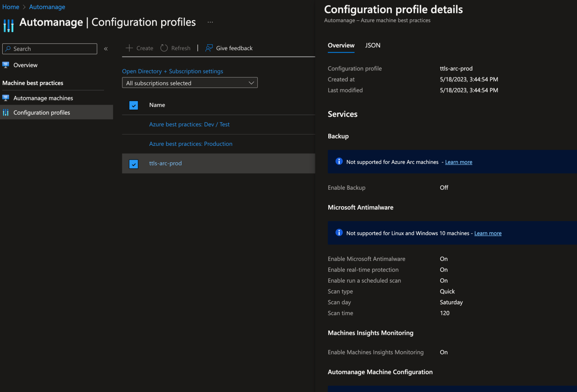The image size is (577, 392).
Task: Click the Give feedback person icon
Action: click(x=209, y=48)
